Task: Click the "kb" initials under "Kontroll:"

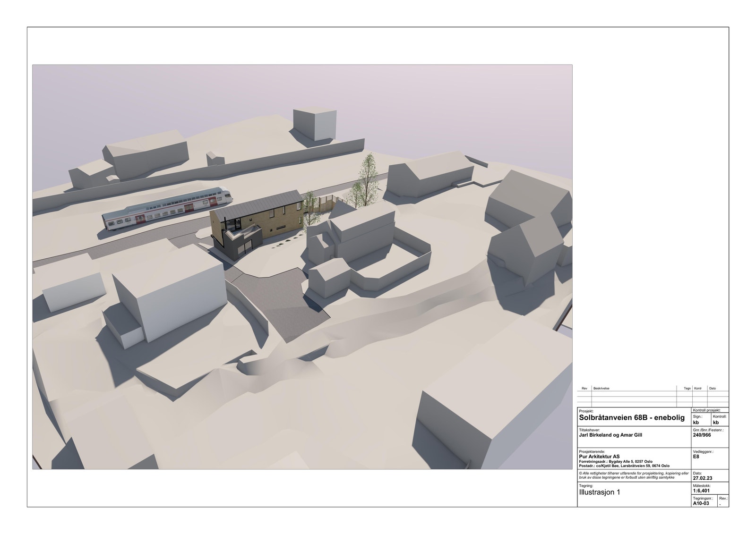Action: tap(716, 423)
